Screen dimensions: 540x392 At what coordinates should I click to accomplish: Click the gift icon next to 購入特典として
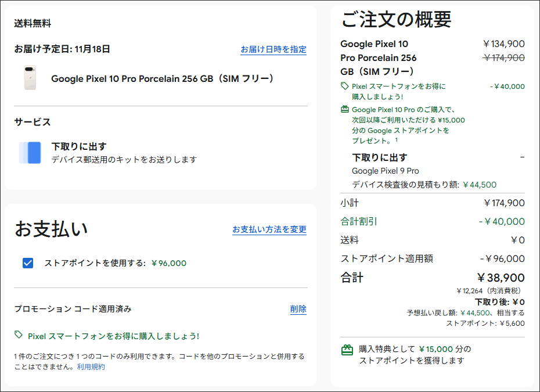[347, 350]
